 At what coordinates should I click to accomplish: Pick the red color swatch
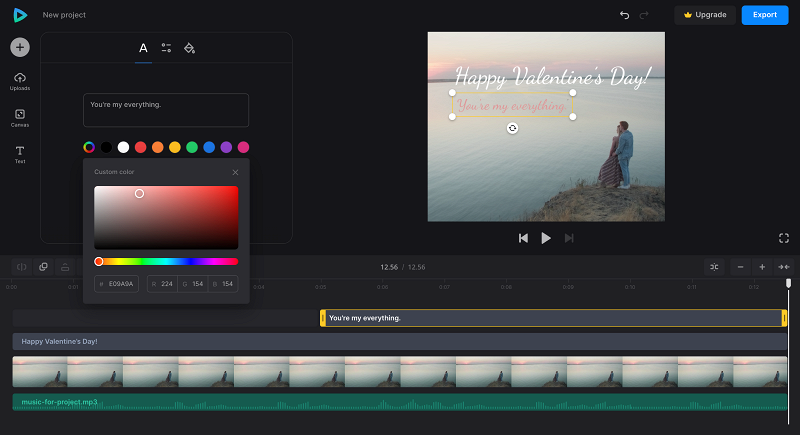[x=140, y=147]
